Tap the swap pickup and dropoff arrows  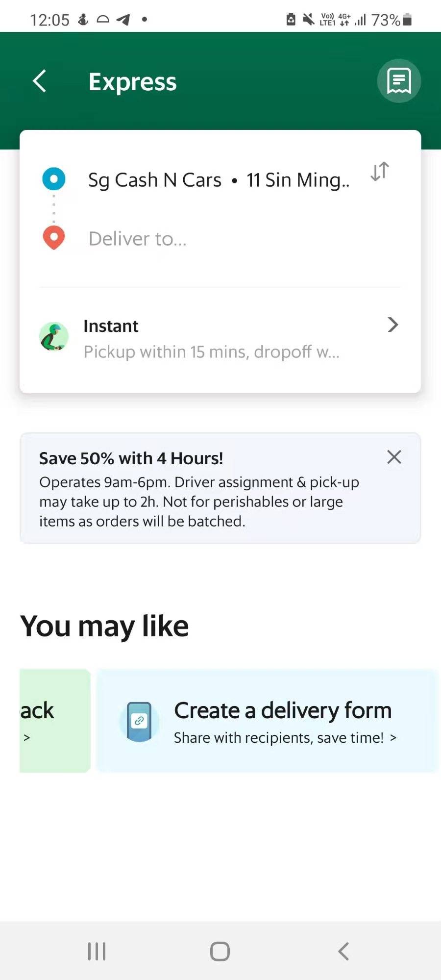click(380, 171)
